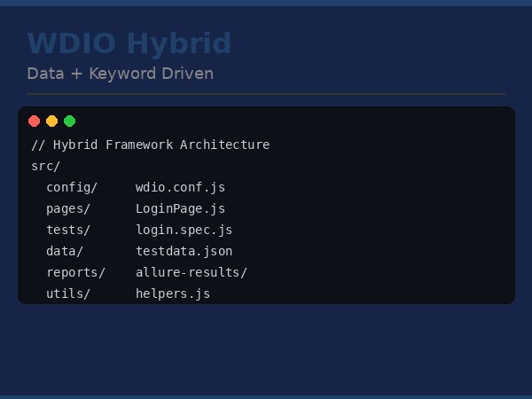The height and width of the screenshot is (399, 532).
Task: Click the Data + Keyword Driven subtitle
Action: 120,74
